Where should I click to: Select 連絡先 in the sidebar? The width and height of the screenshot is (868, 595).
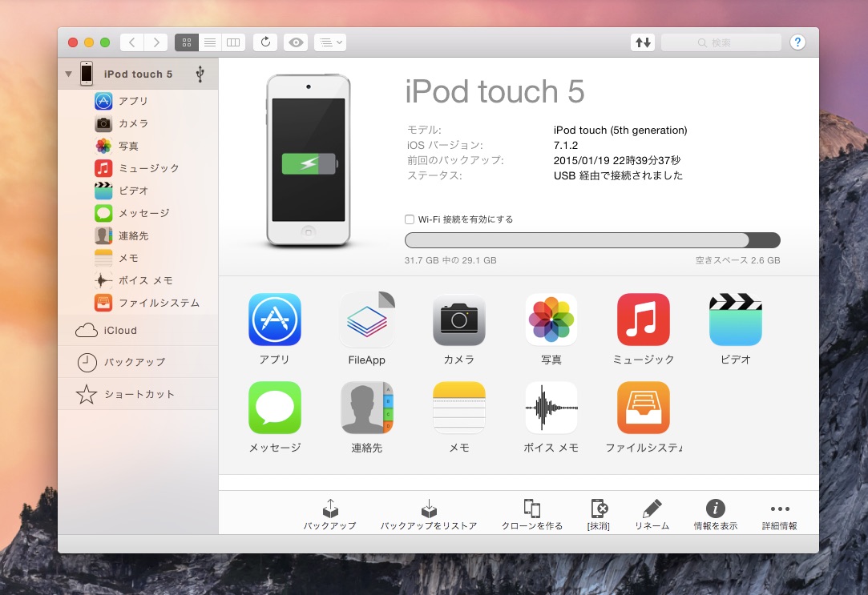pos(139,235)
